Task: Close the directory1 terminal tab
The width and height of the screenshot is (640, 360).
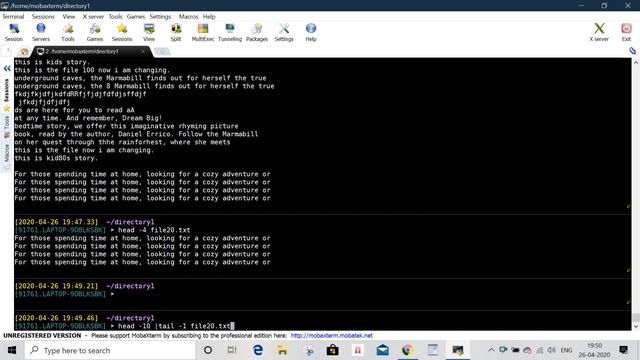Action: pos(143,51)
